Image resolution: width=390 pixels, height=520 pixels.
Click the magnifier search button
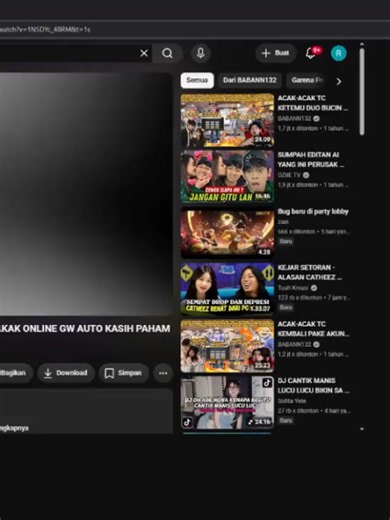168,53
